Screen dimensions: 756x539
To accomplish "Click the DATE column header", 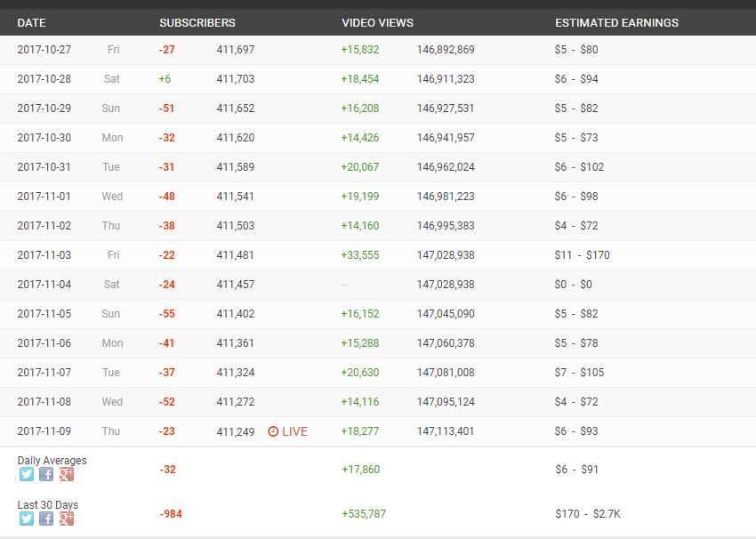I will (31, 22).
